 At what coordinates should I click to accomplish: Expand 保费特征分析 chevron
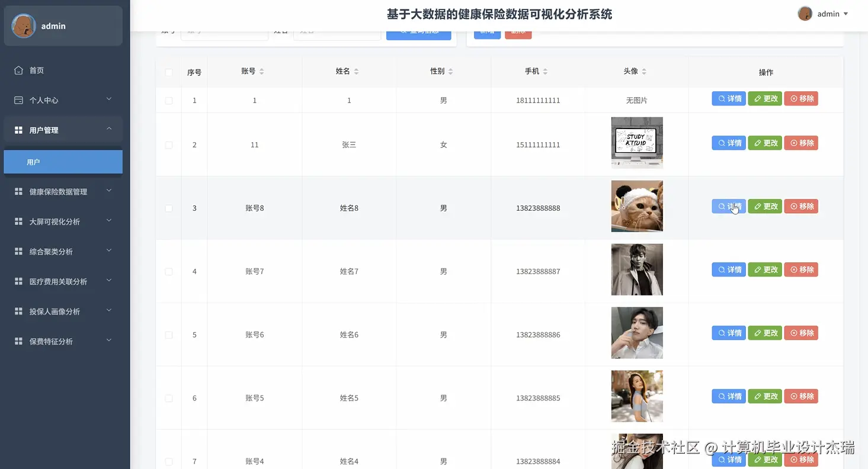(x=109, y=340)
